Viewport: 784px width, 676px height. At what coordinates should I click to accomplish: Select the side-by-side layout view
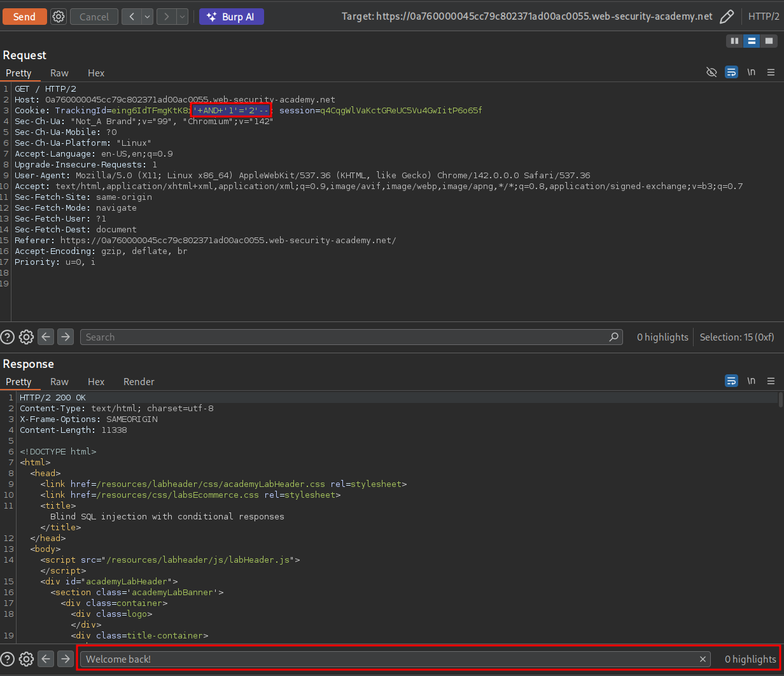click(734, 41)
